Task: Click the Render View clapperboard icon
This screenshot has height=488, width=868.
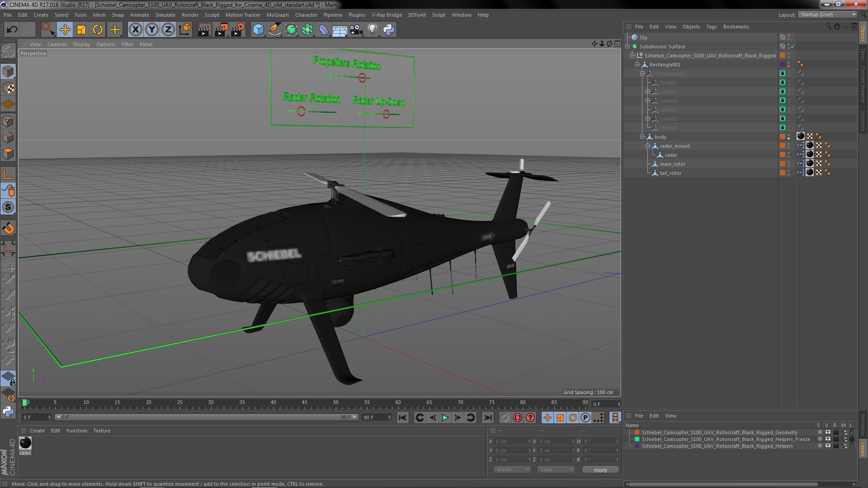Action: coord(204,30)
